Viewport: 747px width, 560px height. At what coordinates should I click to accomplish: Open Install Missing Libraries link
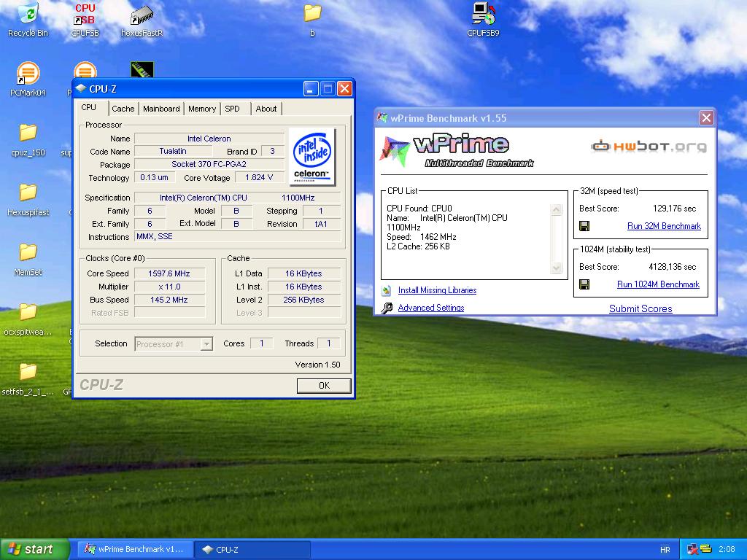[437, 290]
